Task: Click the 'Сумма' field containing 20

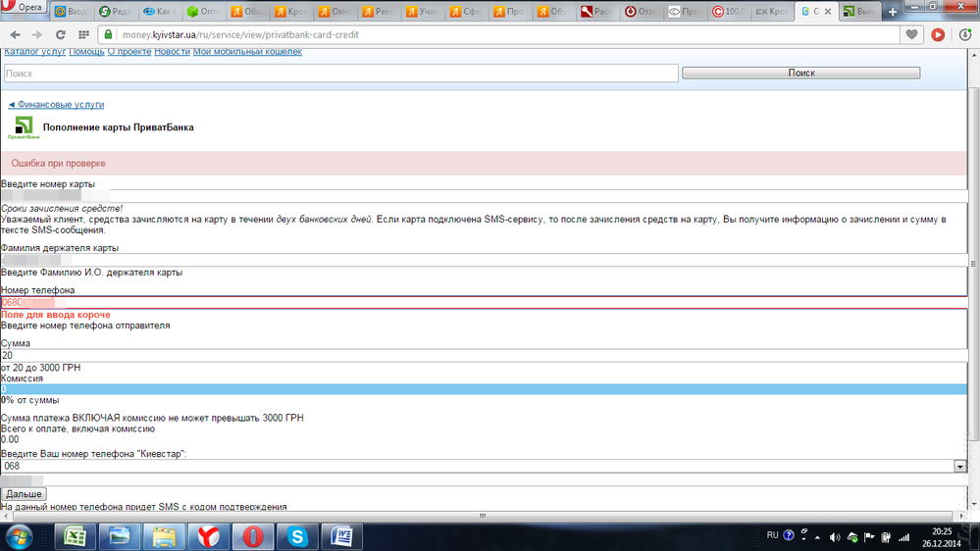Action: point(485,356)
